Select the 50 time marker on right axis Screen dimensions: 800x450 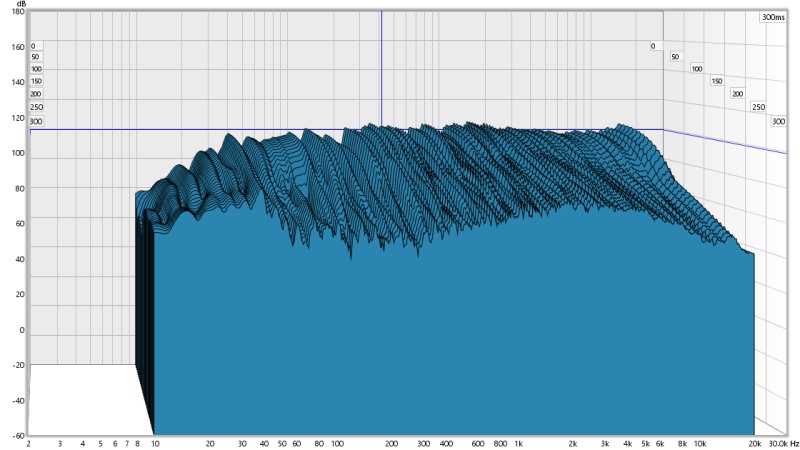pyautogui.click(x=675, y=57)
